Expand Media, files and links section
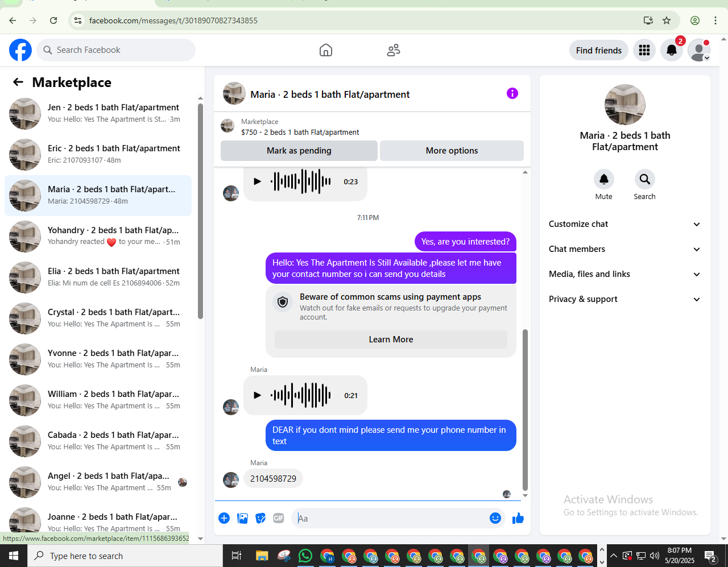Image resolution: width=728 pixels, height=567 pixels. [624, 274]
